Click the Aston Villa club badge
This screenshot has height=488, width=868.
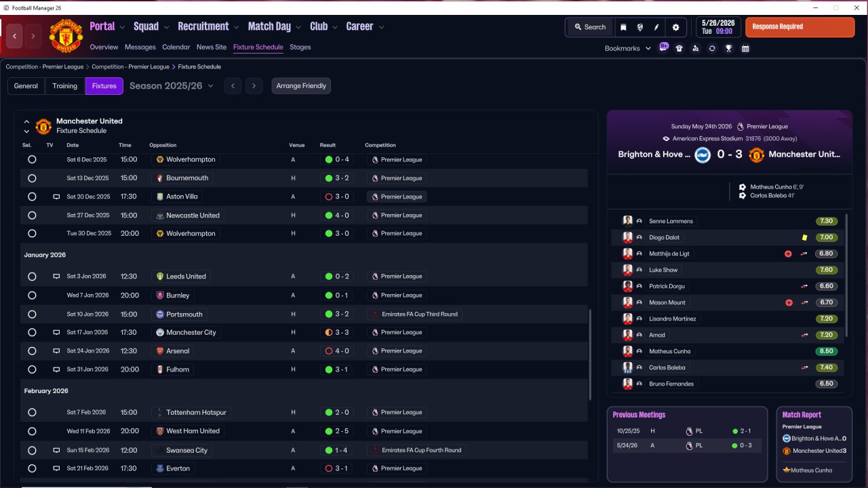tap(160, 197)
